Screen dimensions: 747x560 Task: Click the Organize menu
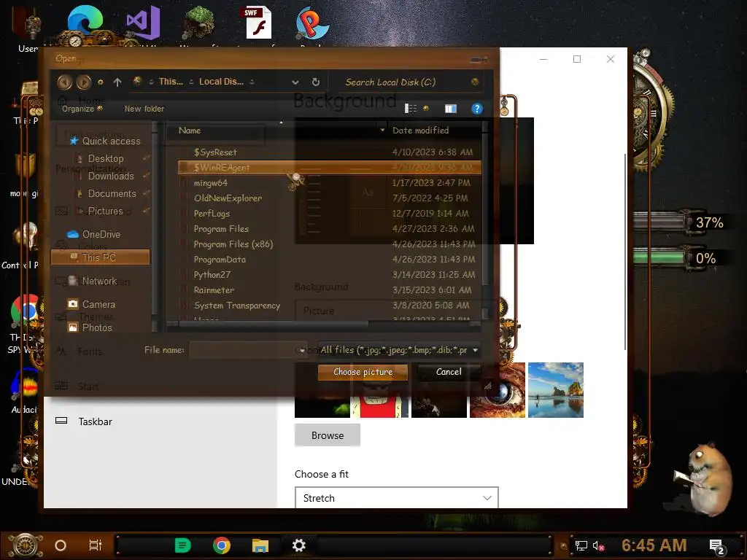[82, 109]
